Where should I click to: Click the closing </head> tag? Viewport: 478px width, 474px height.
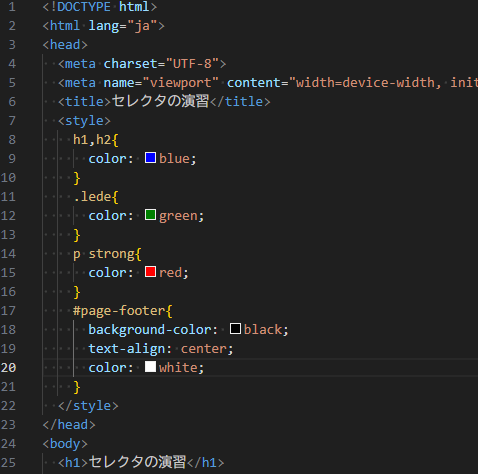[x=69, y=425]
